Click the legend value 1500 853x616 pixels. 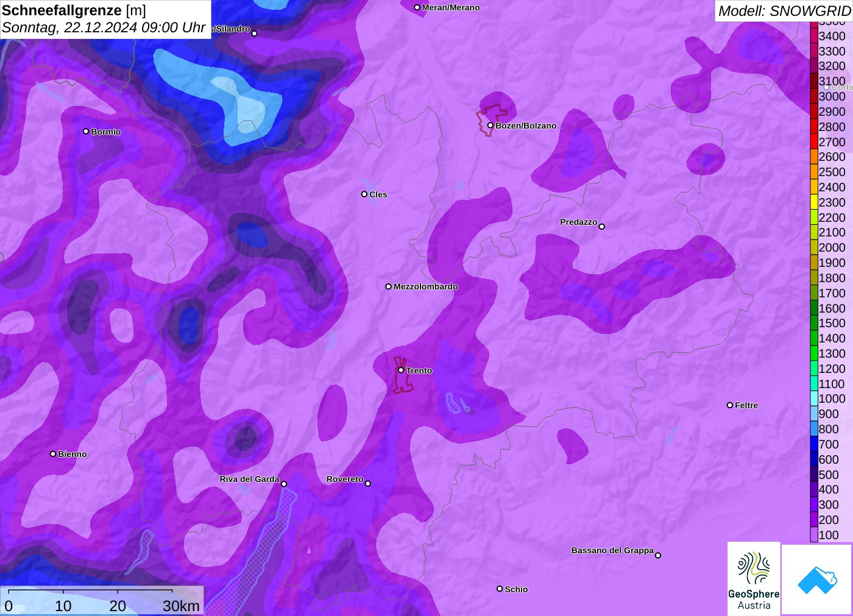coord(832,323)
